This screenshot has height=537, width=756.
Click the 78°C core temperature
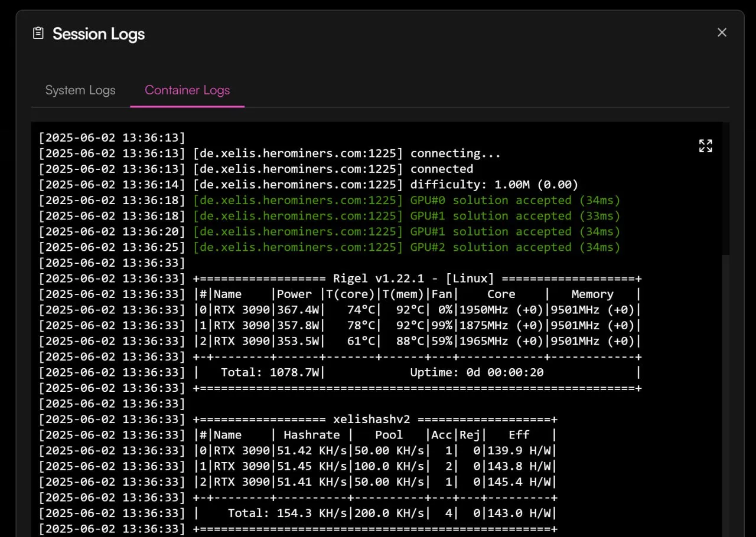(360, 325)
